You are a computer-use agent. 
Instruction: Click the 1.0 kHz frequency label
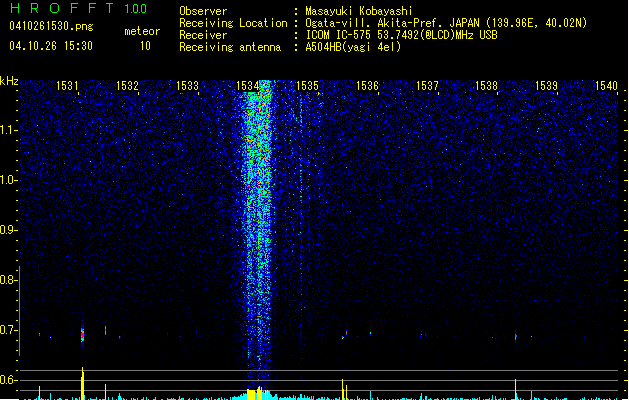8,180
